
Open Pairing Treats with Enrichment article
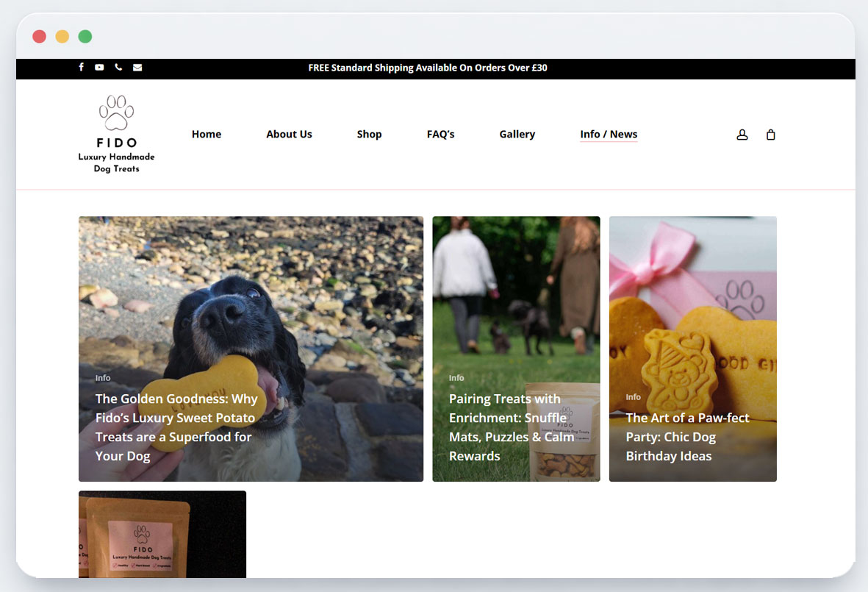[512, 427]
